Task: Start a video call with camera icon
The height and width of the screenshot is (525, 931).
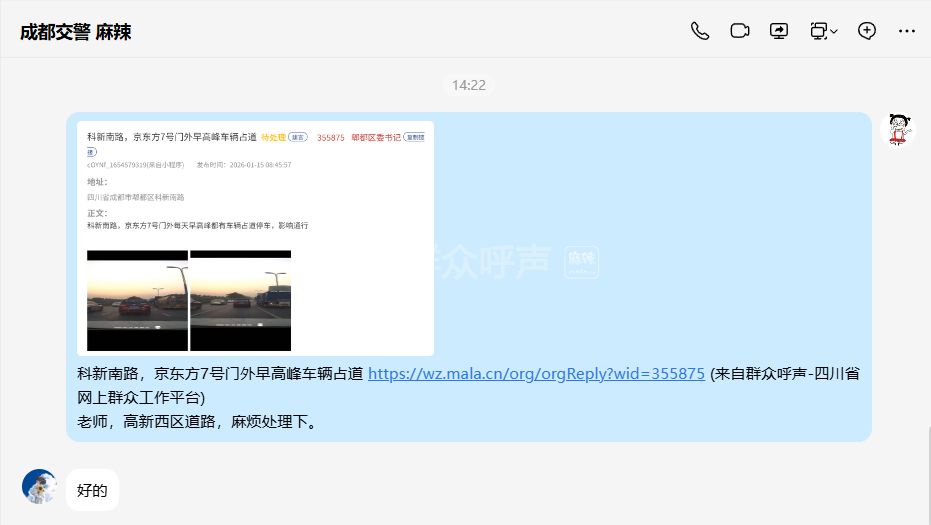Action: [x=740, y=31]
